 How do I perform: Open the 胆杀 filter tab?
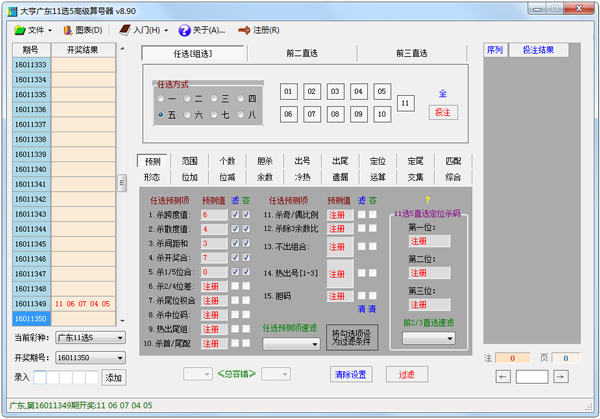pyautogui.click(x=265, y=161)
